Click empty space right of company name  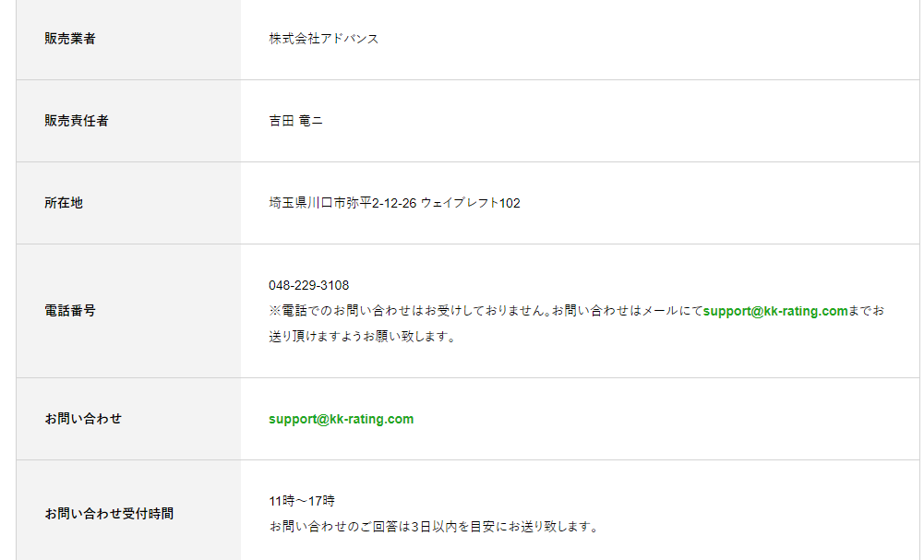click(x=648, y=39)
